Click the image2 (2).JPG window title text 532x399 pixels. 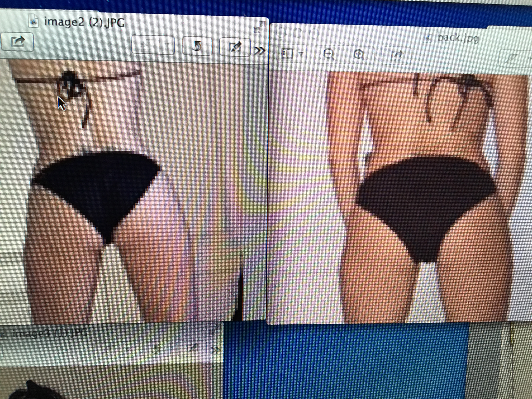(x=84, y=23)
